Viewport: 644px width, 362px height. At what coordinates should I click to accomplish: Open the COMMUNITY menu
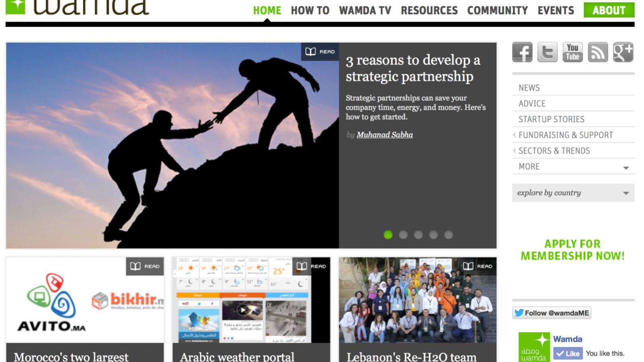[x=497, y=10]
